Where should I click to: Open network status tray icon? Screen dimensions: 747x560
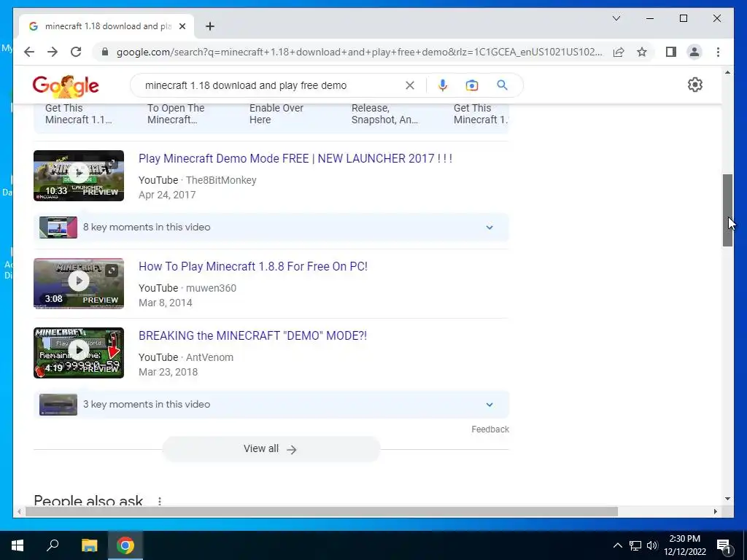coord(635,545)
